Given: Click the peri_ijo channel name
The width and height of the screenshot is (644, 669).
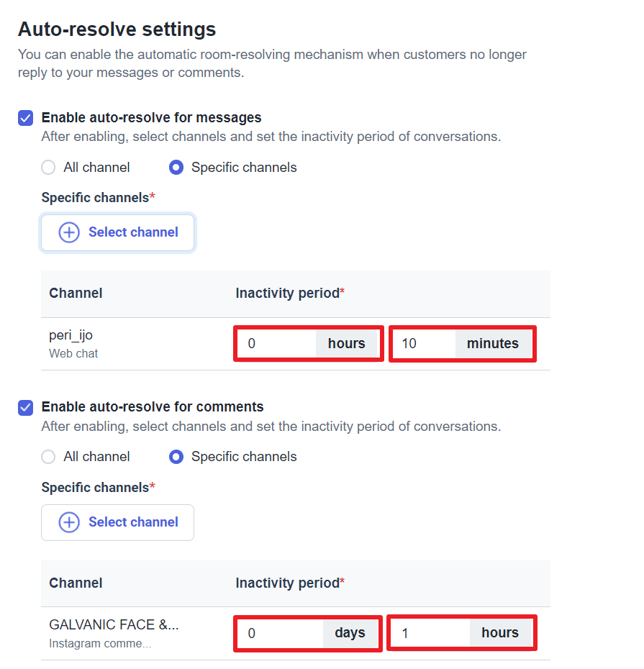Looking at the screenshot, I should tap(71, 336).
